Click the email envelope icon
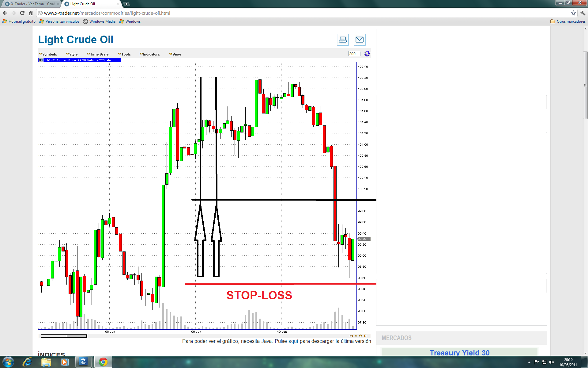Image resolution: width=588 pixels, height=368 pixels. tap(359, 40)
